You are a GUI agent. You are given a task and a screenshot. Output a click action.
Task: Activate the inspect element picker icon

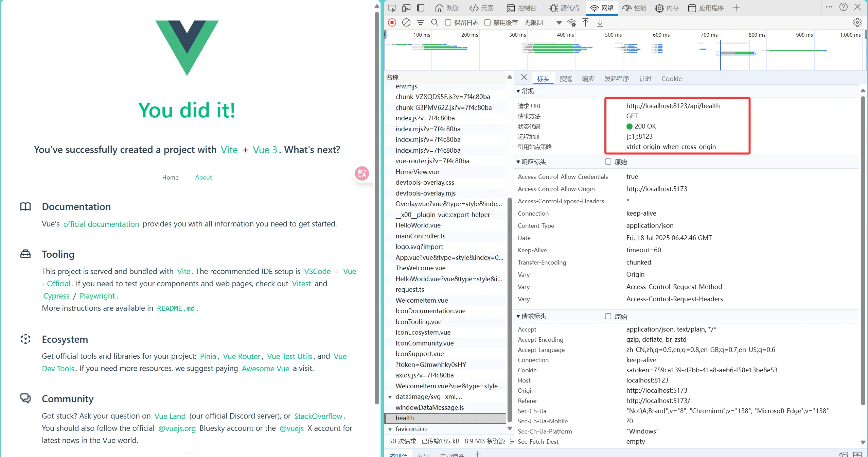(x=392, y=8)
